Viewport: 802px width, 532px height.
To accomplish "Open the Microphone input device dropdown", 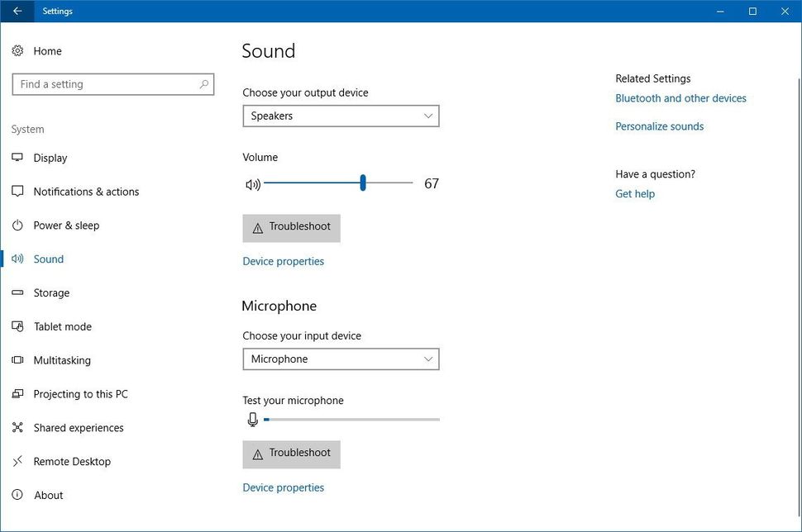I will 341,359.
